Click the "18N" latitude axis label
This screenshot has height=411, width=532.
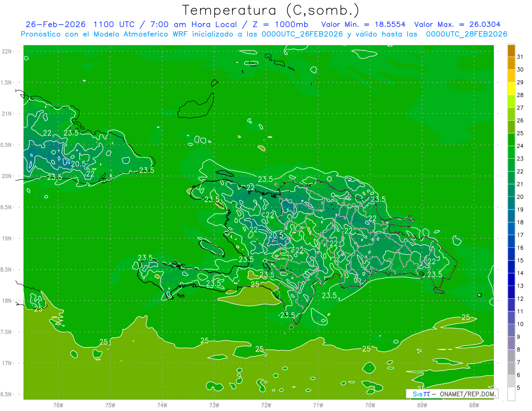[7, 301]
